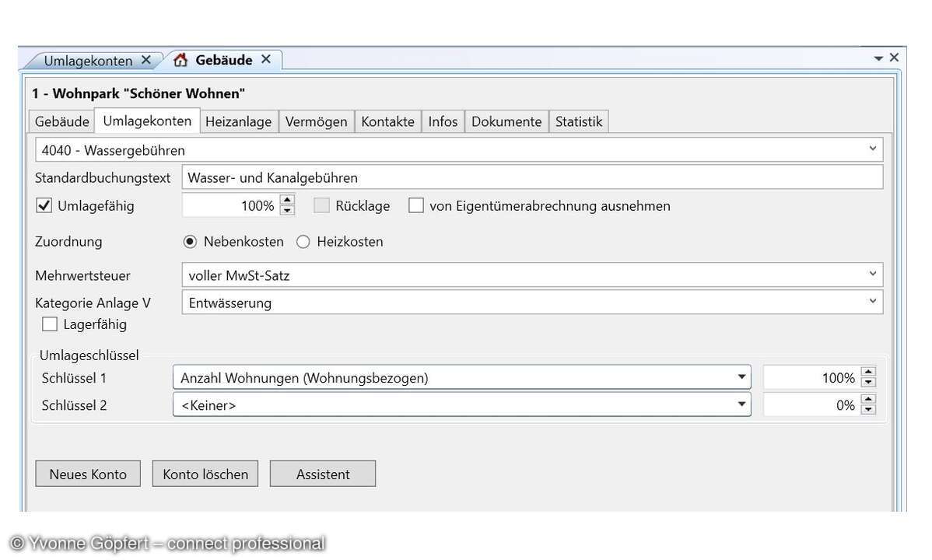The width and height of the screenshot is (932, 560).
Task: Expand the Kategorie Anlage V dropdown
Action: pos(872,302)
